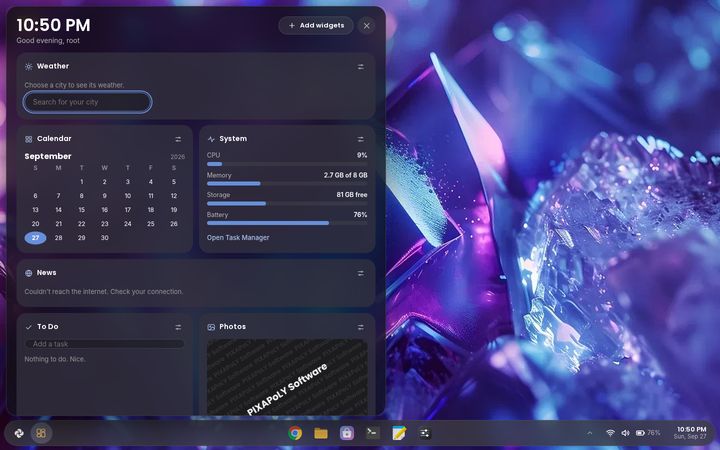Click the Weather sun icon
This screenshot has height=450, width=720.
pyautogui.click(x=28, y=67)
